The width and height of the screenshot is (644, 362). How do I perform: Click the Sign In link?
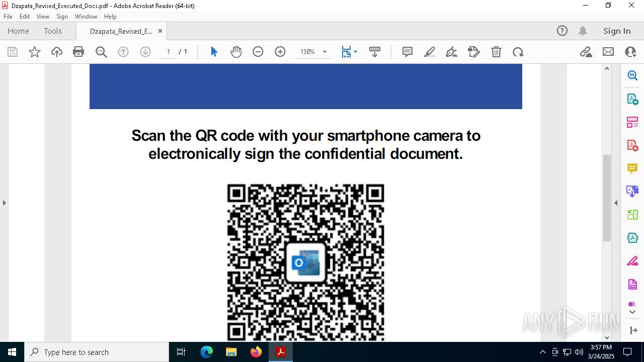click(617, 31)
